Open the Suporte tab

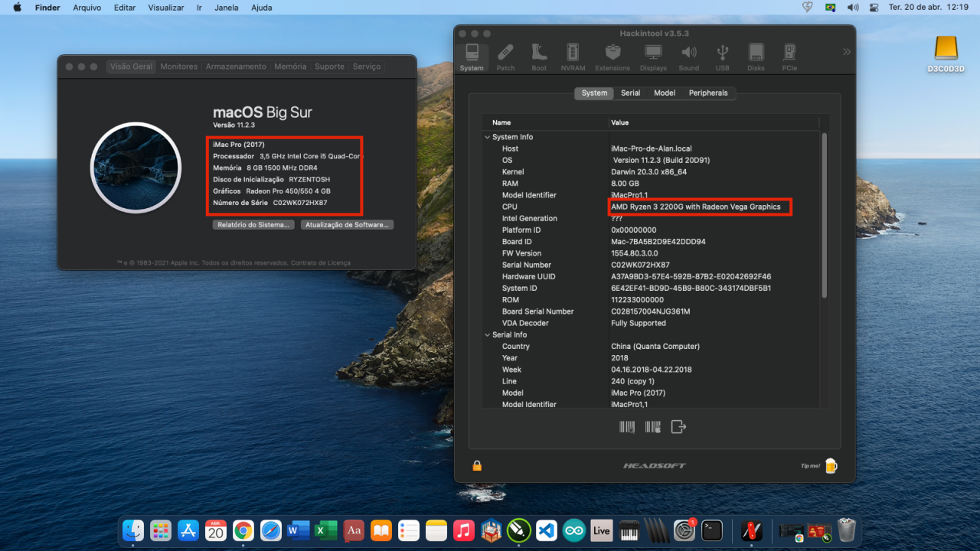(329, 67)
